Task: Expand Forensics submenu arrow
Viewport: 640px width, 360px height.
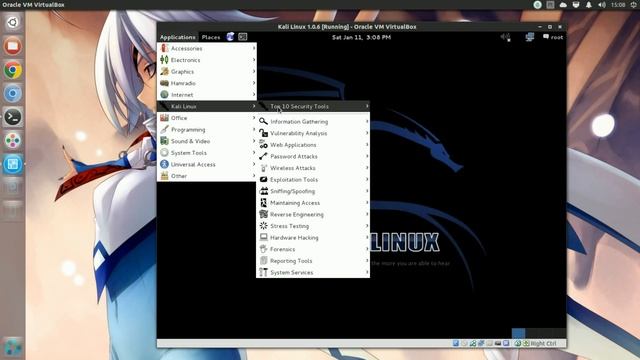Action: [x=367, y=249]
